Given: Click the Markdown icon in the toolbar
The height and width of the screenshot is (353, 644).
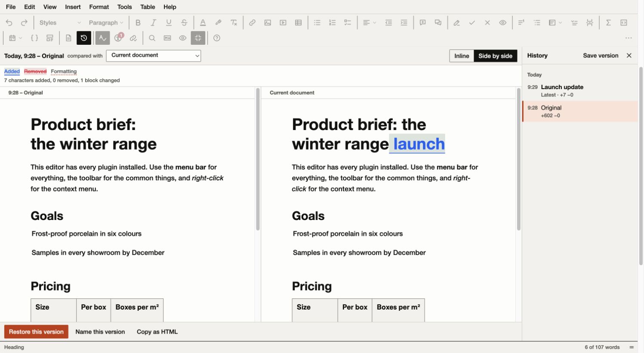Looking at the screenshot, I should click(167, 38).
